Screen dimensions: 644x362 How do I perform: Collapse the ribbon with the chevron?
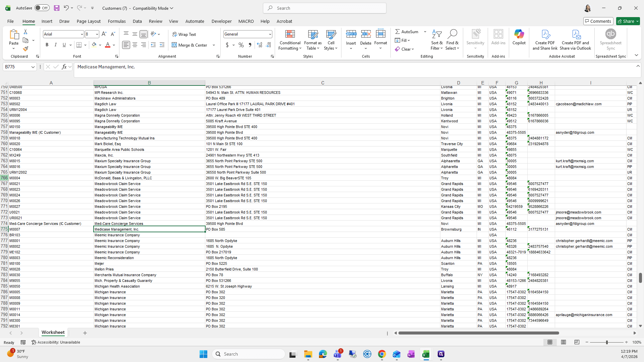[x=636, y=55]
